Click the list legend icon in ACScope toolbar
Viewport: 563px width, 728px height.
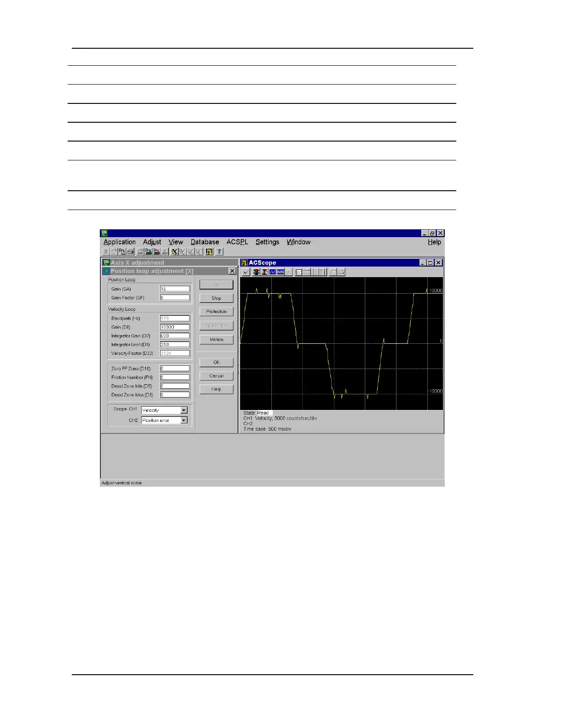click(299, 272)
